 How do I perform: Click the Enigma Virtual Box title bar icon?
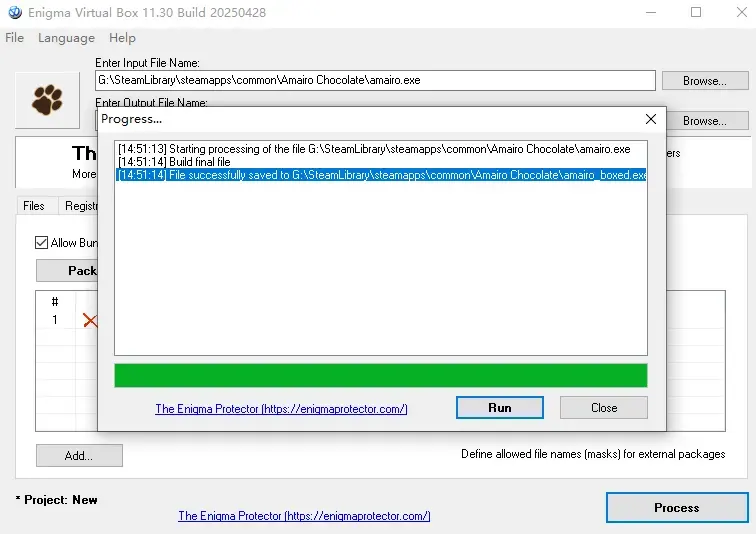15,12
